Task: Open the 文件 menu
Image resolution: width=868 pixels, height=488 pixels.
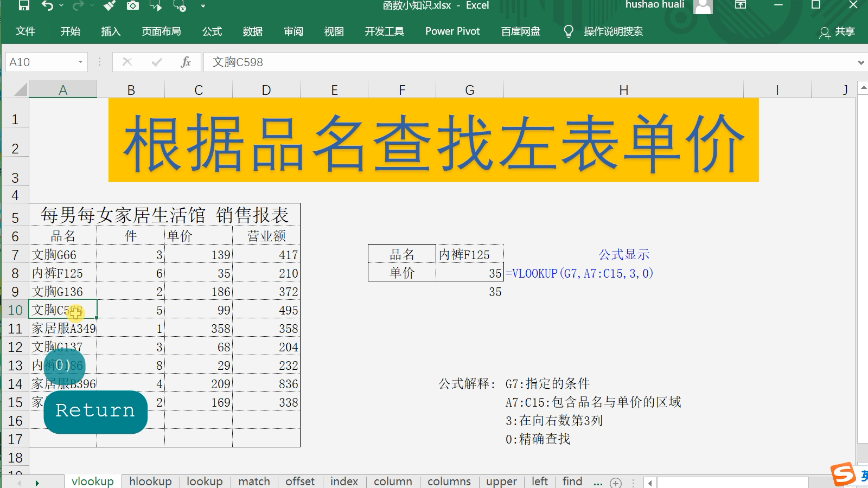Action: 25,31
